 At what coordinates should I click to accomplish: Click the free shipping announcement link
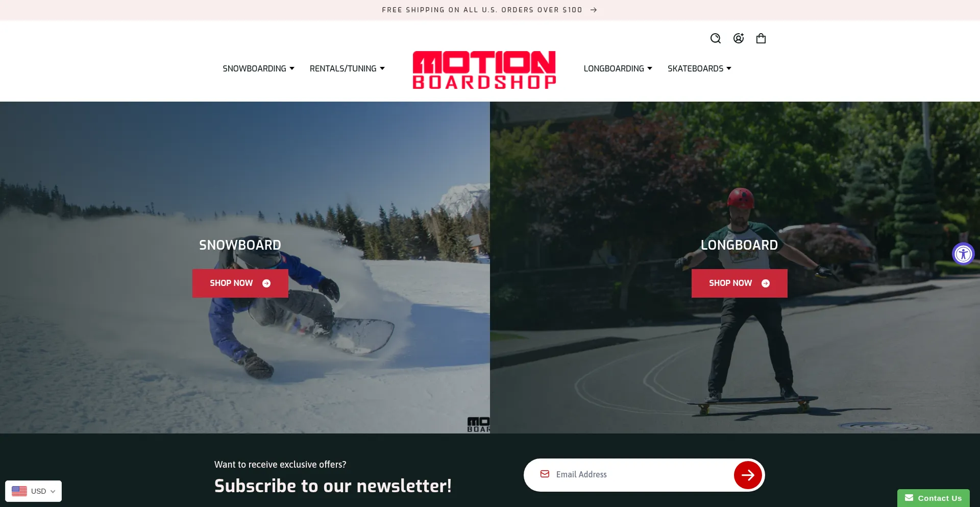482,10
